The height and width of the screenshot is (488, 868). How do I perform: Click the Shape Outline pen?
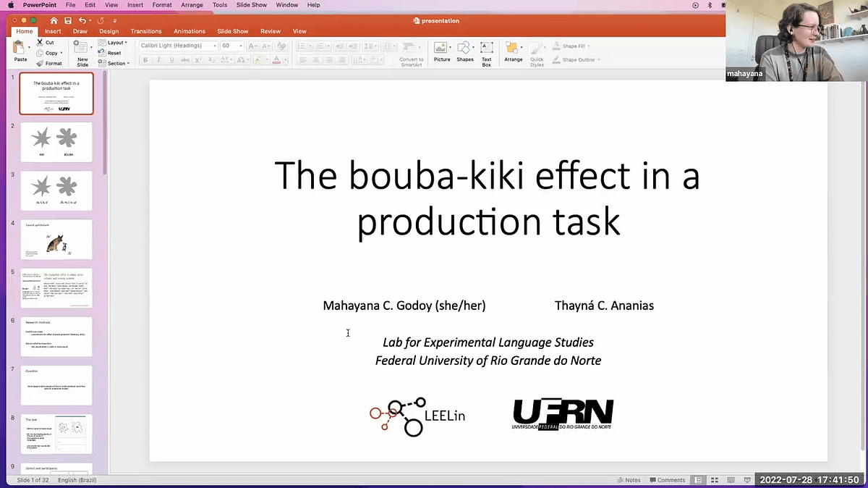pos(556,59)
